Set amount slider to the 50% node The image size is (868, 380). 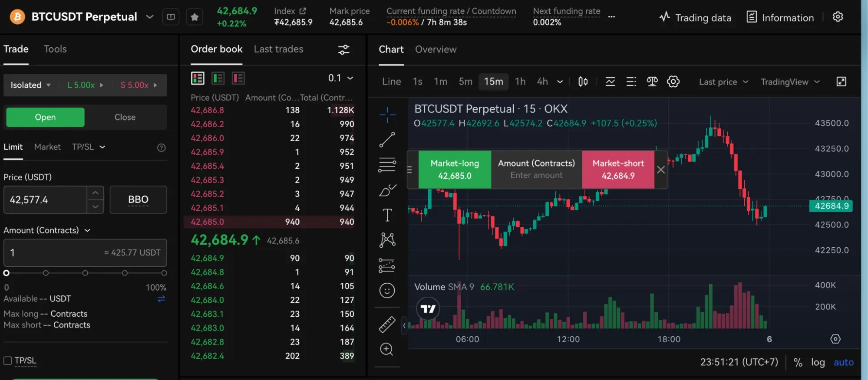pyautogui.click(x=85, y=273)
